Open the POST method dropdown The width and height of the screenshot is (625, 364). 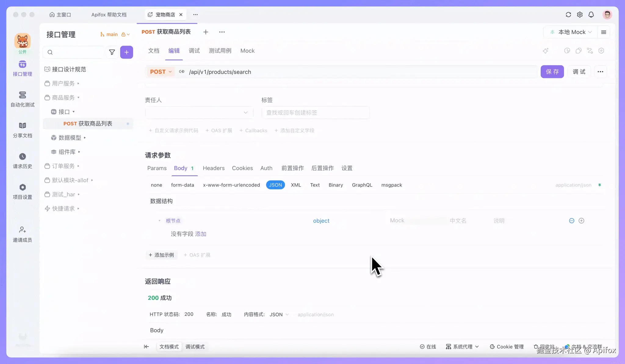(161, 72)
